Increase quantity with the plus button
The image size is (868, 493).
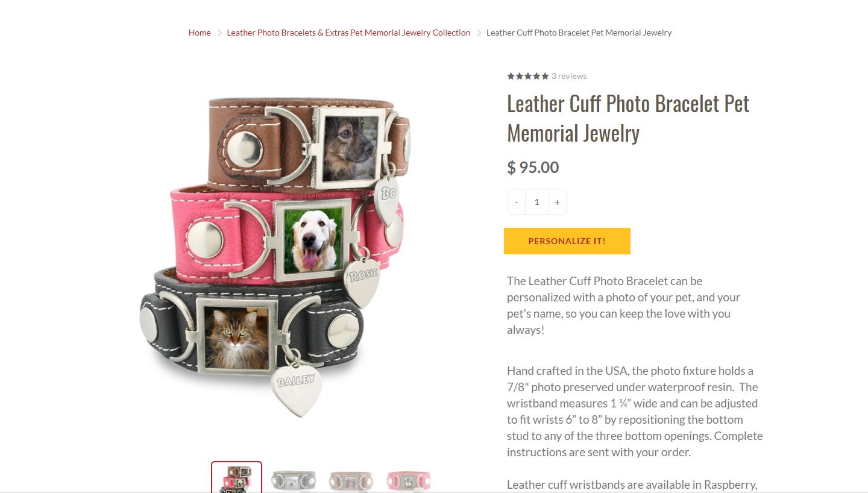557,202
